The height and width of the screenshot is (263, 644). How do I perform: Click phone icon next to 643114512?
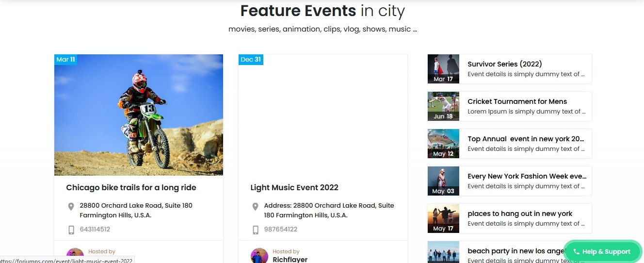(71, 230)
